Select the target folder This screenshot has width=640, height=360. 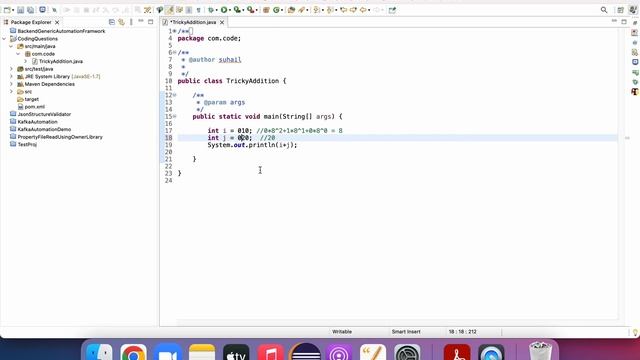pos(31,99)
